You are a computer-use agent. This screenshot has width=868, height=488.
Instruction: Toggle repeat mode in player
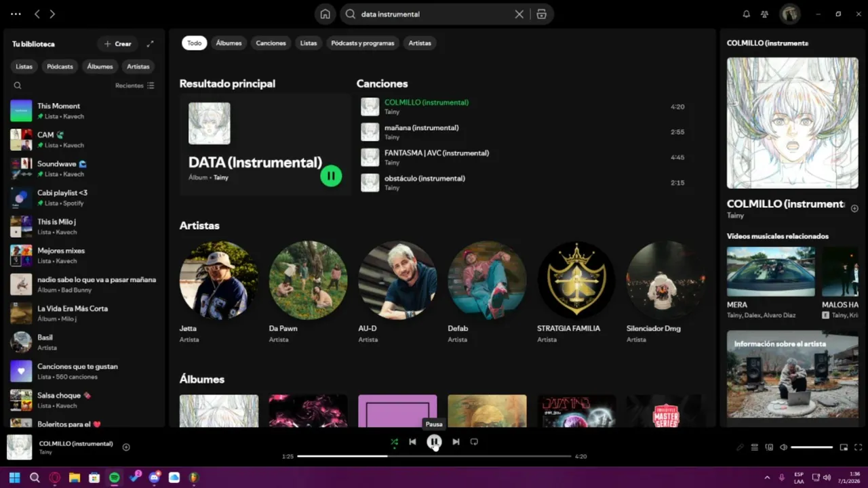[x=474, y=442]
